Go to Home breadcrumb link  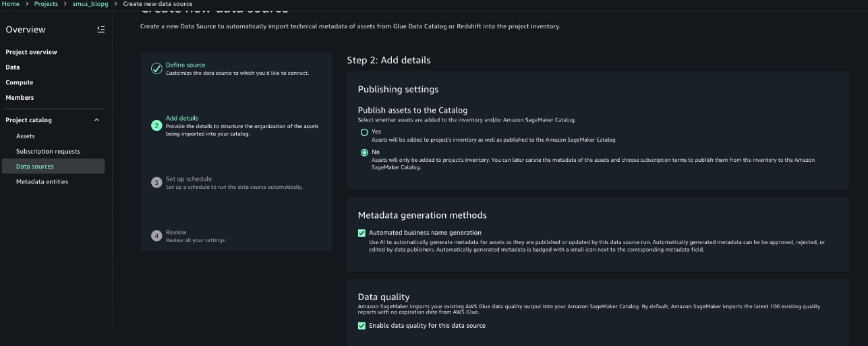click(x=11, y=4)
